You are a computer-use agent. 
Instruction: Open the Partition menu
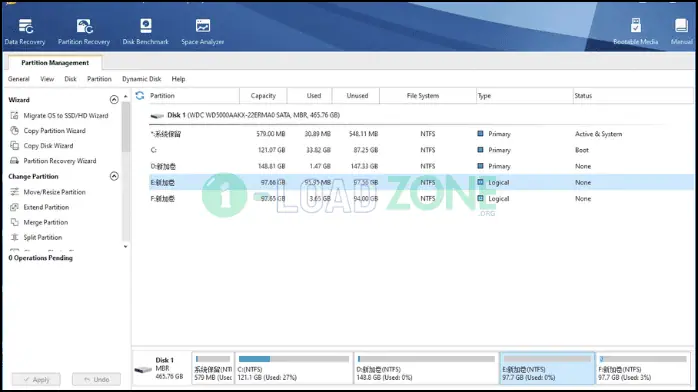[99, 79]
